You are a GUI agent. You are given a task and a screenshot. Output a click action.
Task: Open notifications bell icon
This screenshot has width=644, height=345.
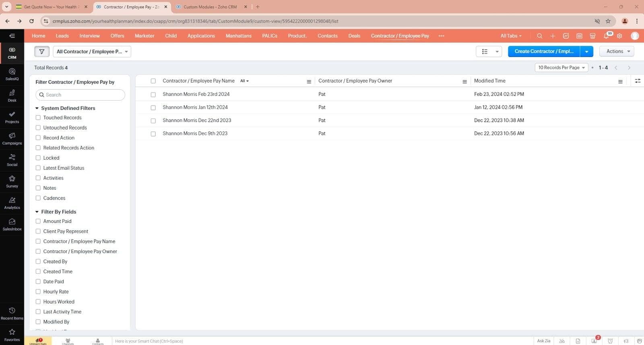click(x=606, y=36)
